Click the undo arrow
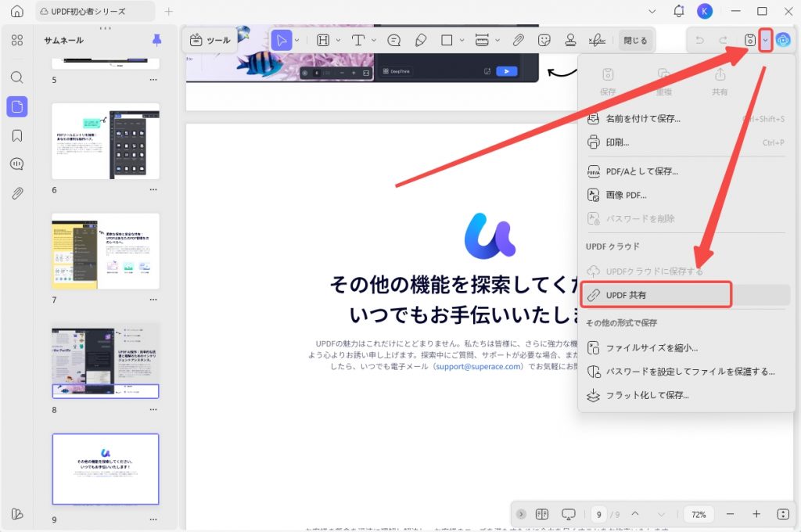This screenshot has height=532, width=801. click(x=699, y=41)
